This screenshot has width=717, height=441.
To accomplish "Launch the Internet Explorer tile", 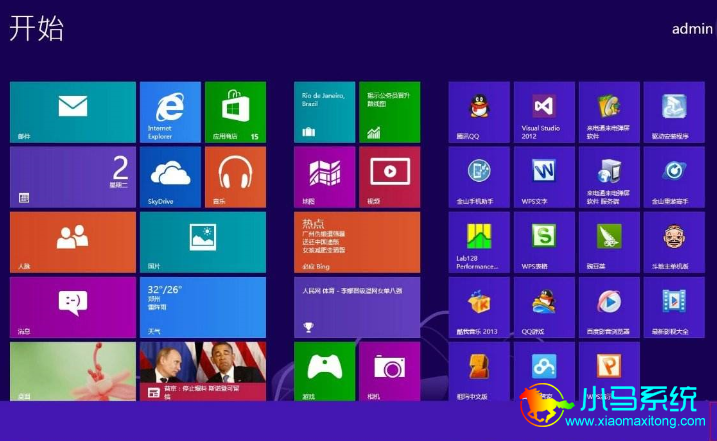I will tap(170, 112).
